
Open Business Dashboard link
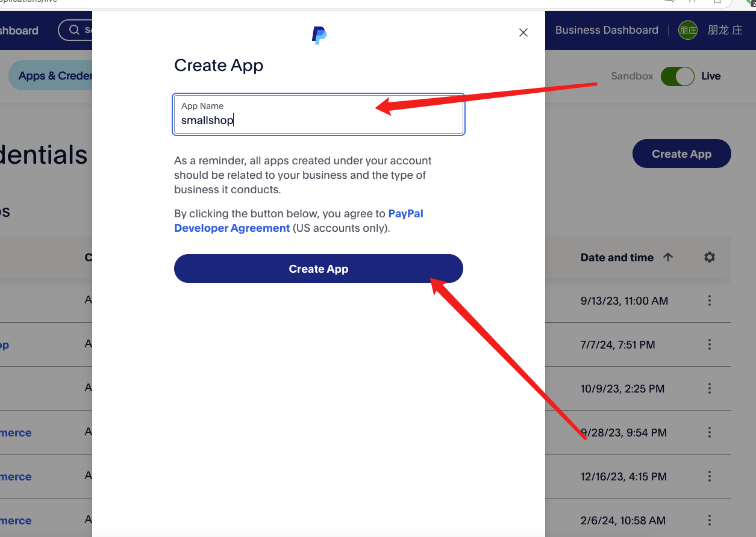point(607,30)
